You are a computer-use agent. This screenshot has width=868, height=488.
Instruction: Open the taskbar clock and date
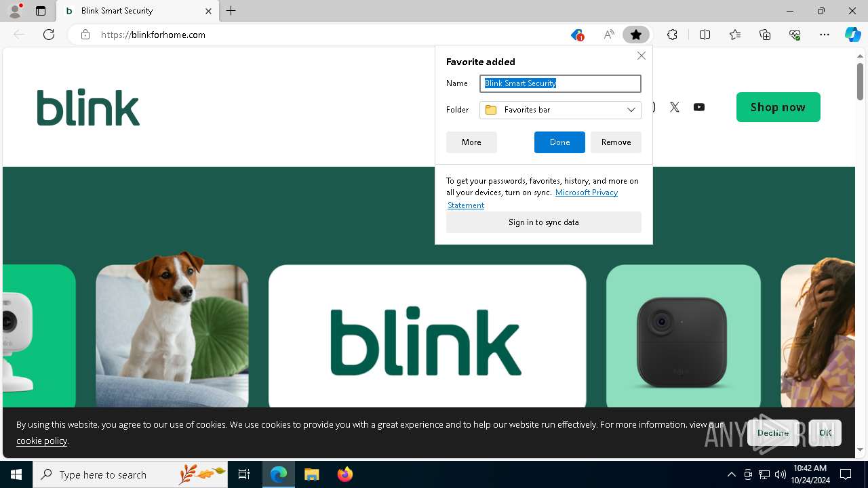(810, 474)
